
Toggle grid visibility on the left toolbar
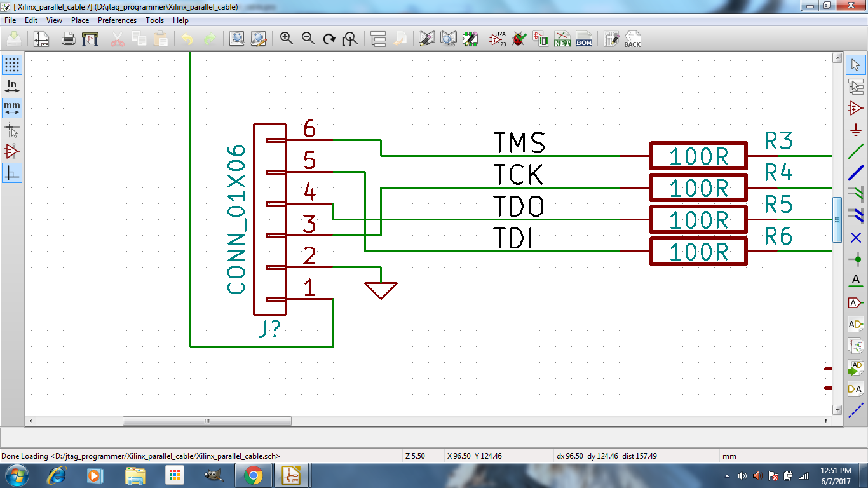coord(12,65)
